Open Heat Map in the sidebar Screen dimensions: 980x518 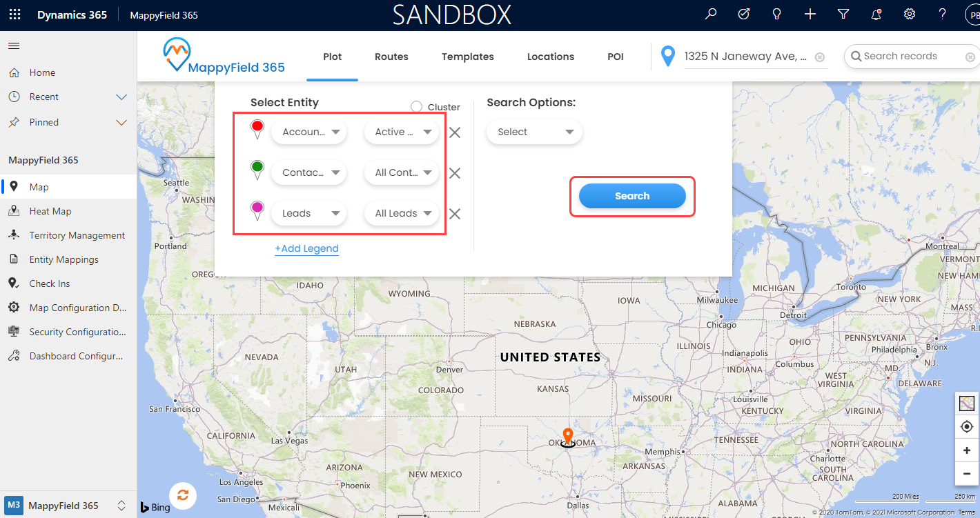pos(68,211)
